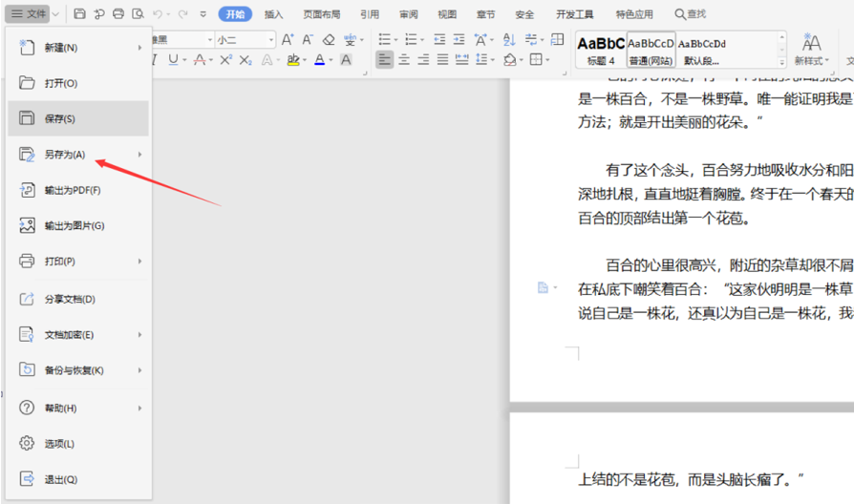Click the strikethrough A icon

(200, 60)
